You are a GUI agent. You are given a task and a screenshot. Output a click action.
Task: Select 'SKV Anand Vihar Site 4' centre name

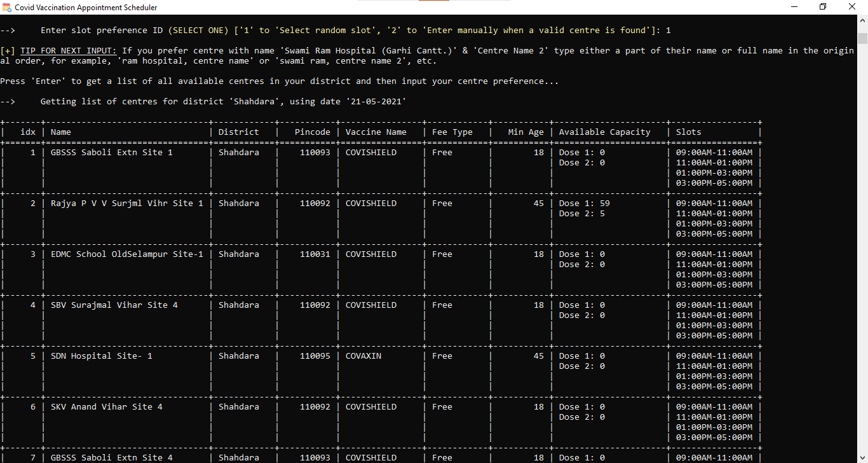(x=107, y=407)
